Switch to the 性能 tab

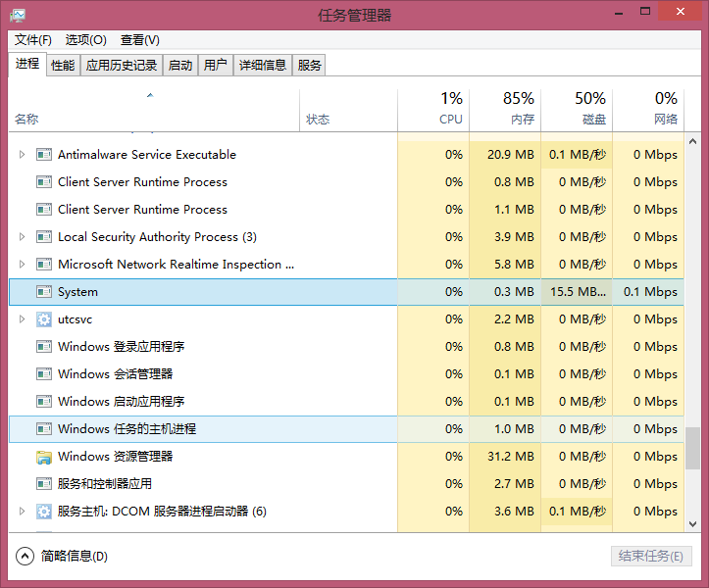point(63,65)
